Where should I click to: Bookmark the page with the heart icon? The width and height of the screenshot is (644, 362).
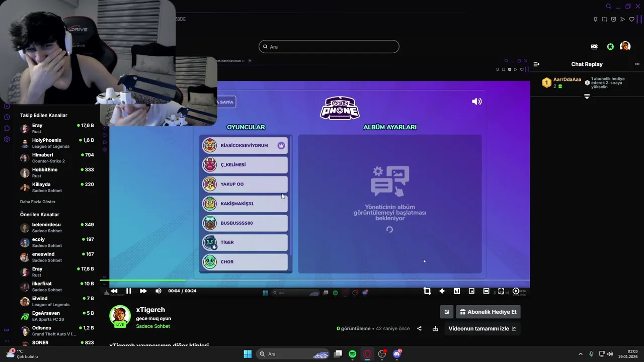[x=631, y=19]
